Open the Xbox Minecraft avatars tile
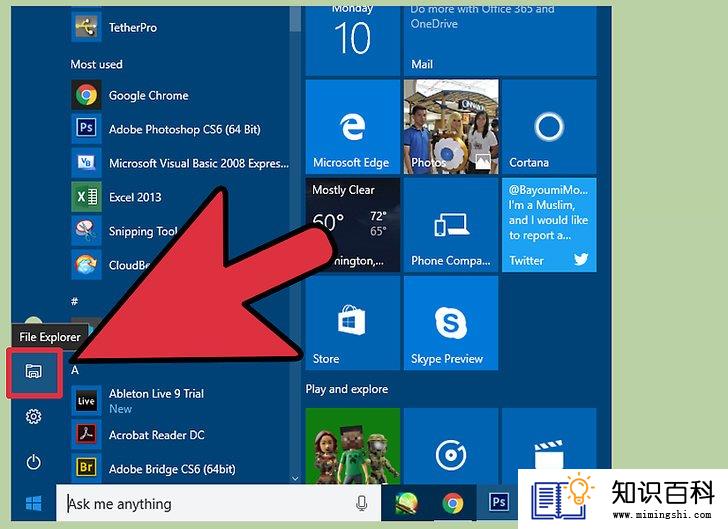 pos(352,446)
